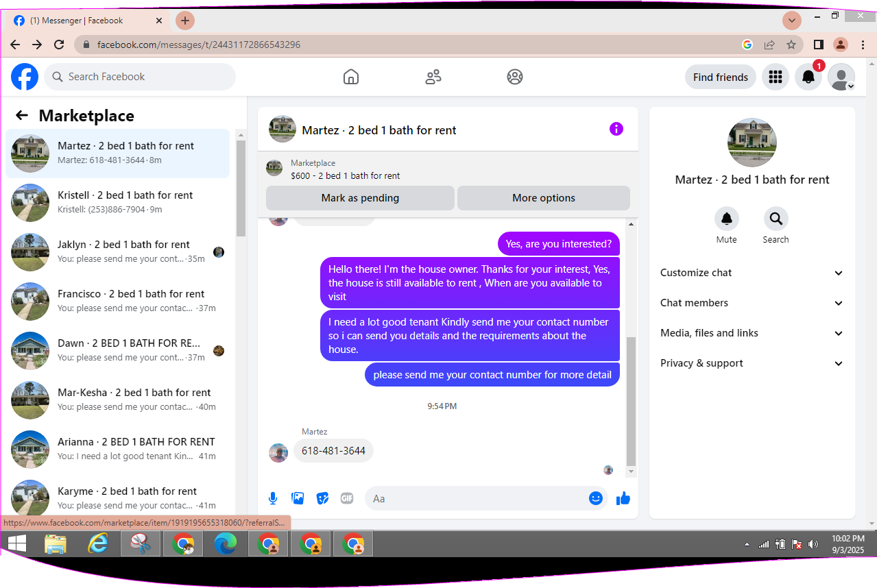Open the $600 Marketplace listing link
The width and height of the screenshot is (877, 588).
[x=345, y=175]
